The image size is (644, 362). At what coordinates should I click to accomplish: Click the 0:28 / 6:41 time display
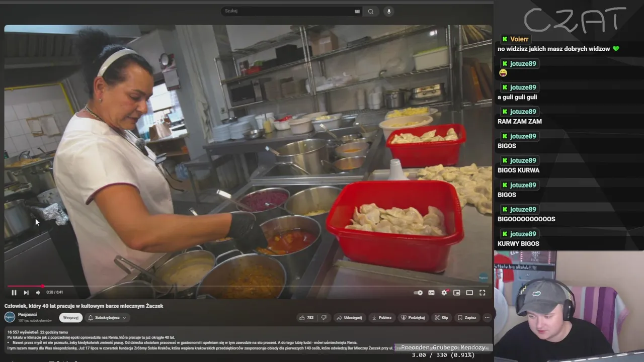(x=54, y=293)
